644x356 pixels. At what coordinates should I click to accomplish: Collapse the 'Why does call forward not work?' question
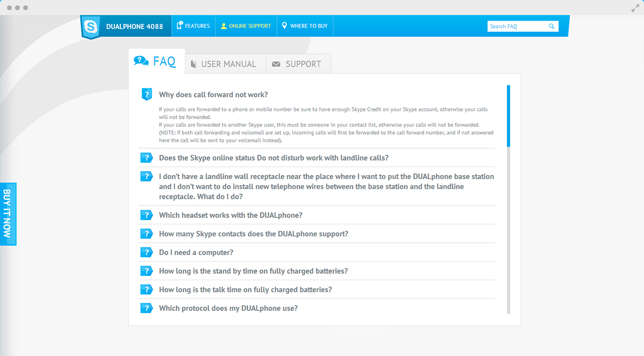tap(213, 95)
